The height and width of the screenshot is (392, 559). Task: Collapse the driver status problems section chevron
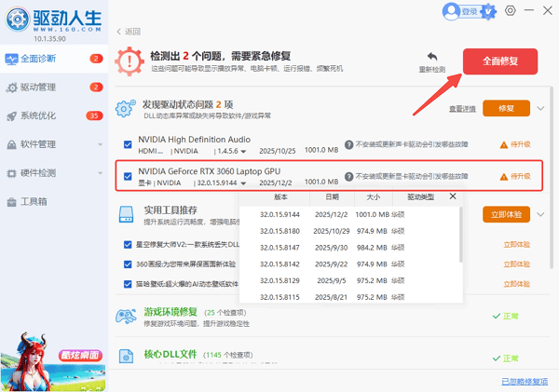(x=540, y=108)
